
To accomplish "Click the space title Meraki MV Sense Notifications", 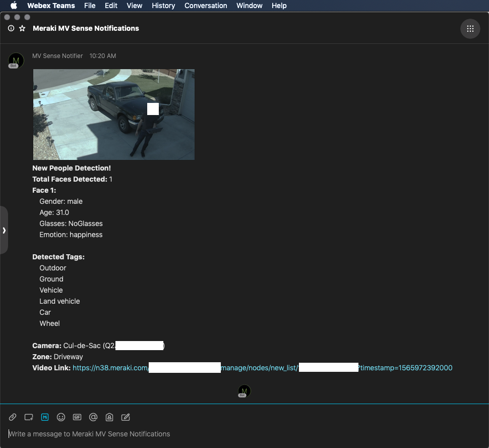I will coord(86,28).
